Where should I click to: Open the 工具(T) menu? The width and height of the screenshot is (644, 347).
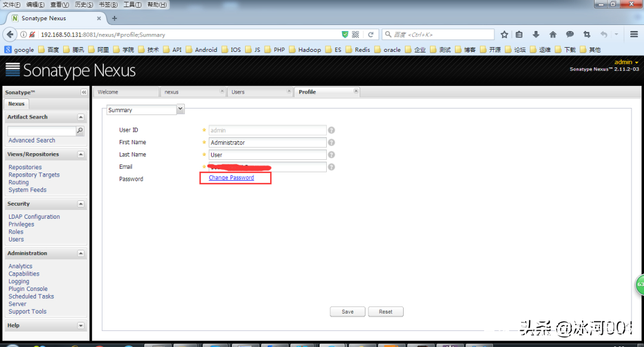[132, 5]
